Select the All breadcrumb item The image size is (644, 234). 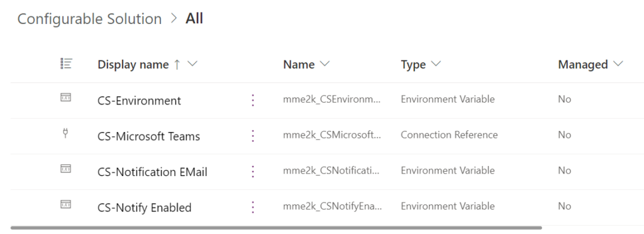tap(194, 18)
